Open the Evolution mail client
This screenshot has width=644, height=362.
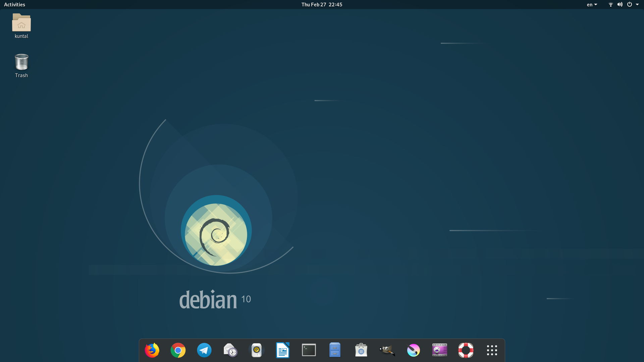230,350
